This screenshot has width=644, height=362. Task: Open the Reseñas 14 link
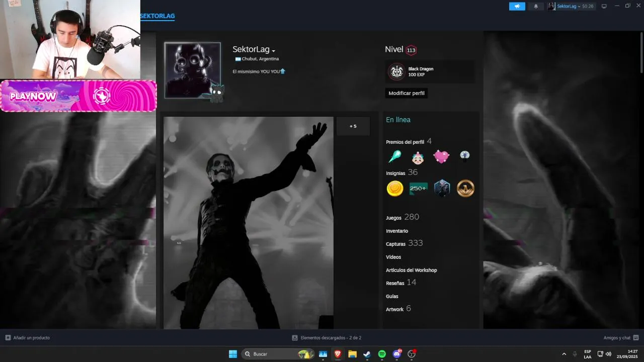(401, 283)
